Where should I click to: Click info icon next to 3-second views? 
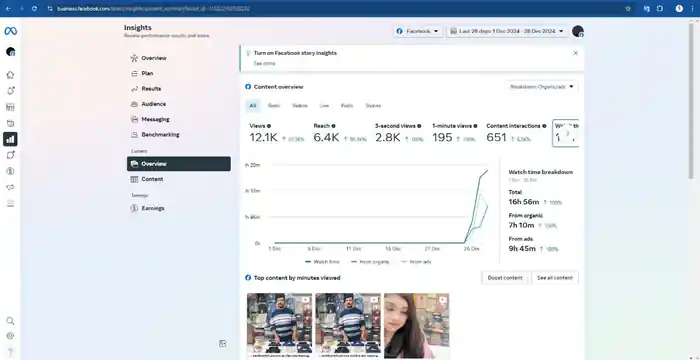pos(419,126)
